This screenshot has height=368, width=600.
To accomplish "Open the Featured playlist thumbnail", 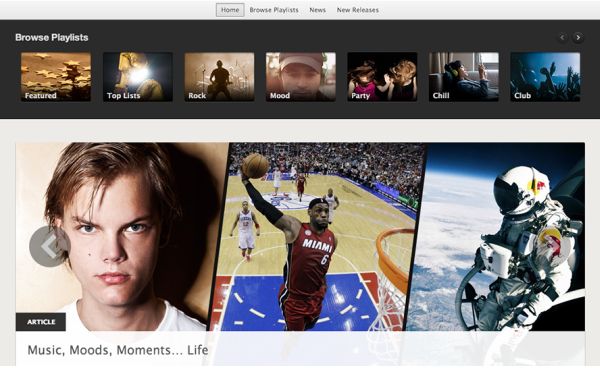I will [x=56, y=77].
